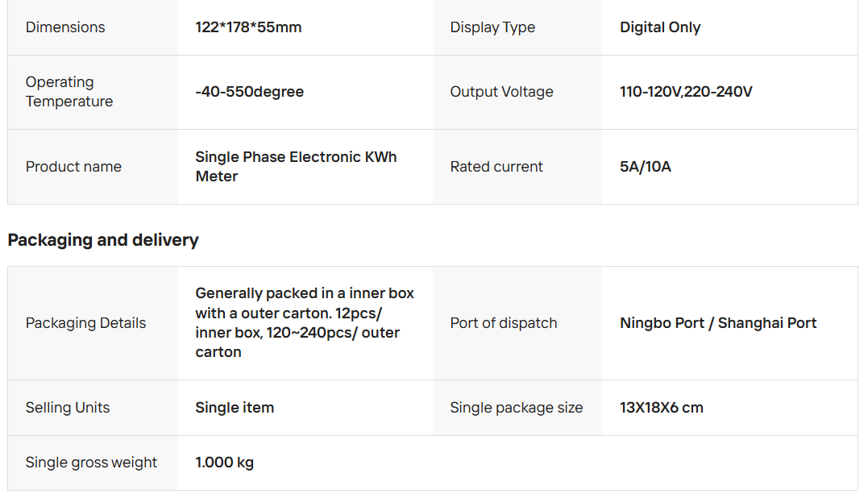
Task: Click the 1.000 kg gross weight value
Action: tap(225, 463)
